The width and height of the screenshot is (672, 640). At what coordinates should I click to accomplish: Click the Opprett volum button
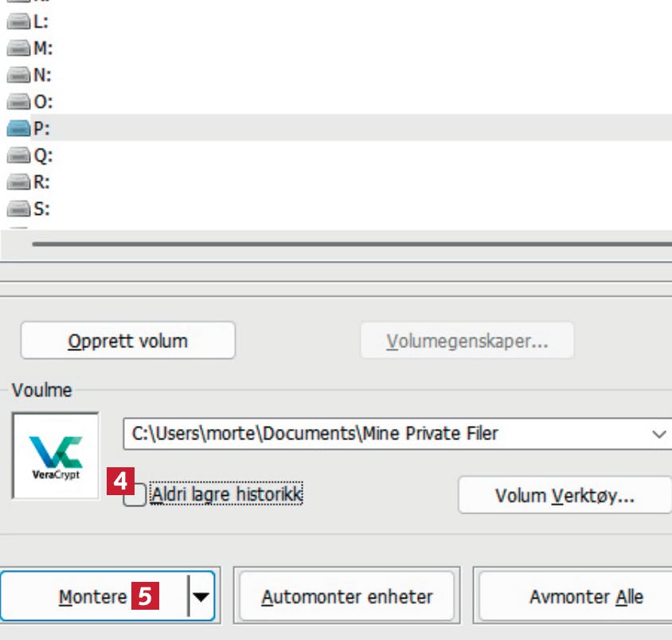127,341
